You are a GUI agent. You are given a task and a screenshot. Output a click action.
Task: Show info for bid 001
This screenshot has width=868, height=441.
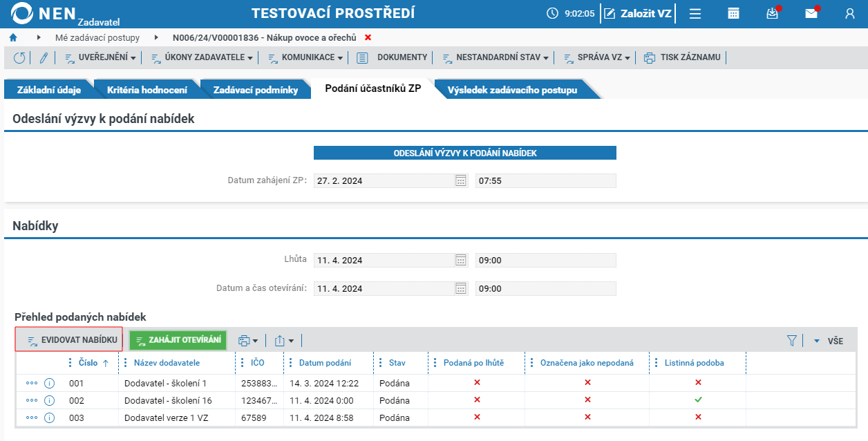tap(49, 383)
